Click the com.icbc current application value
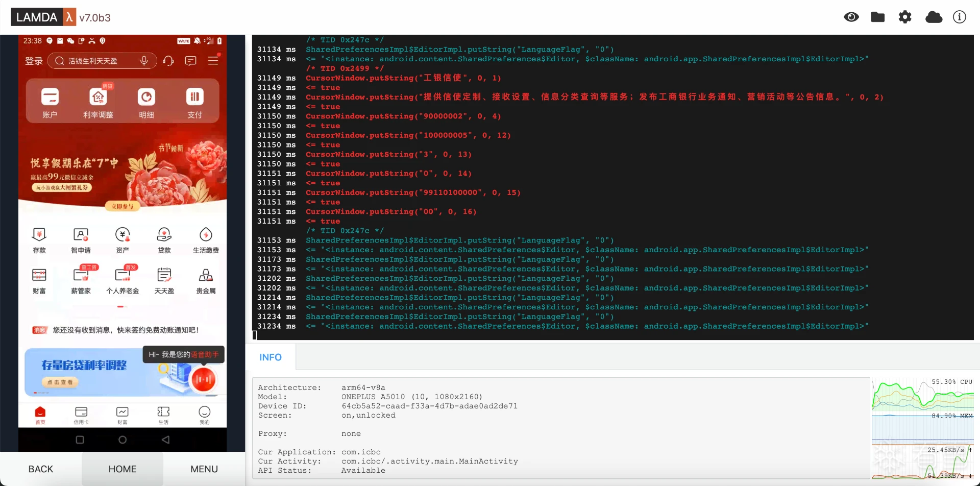 click(x=361, y=452)
